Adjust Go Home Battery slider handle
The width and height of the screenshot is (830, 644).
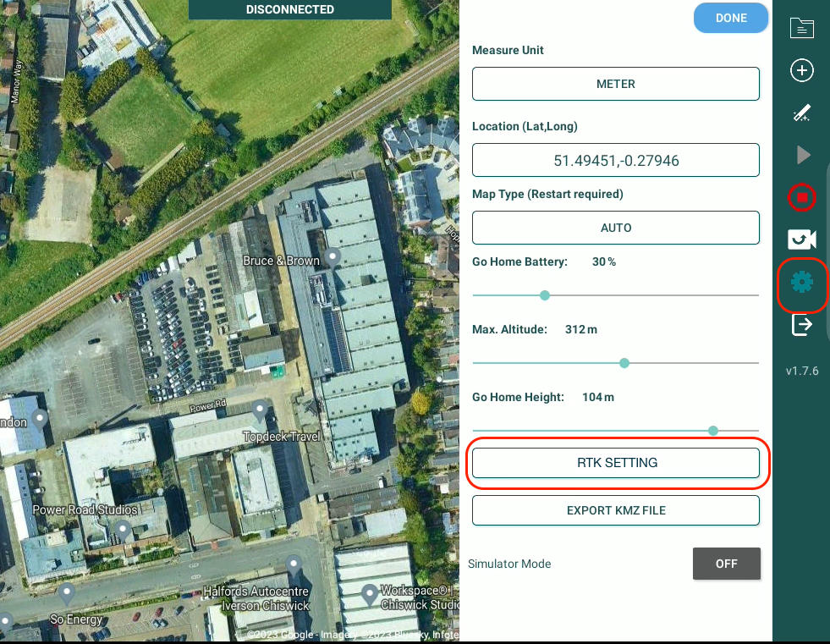[545, 295]
